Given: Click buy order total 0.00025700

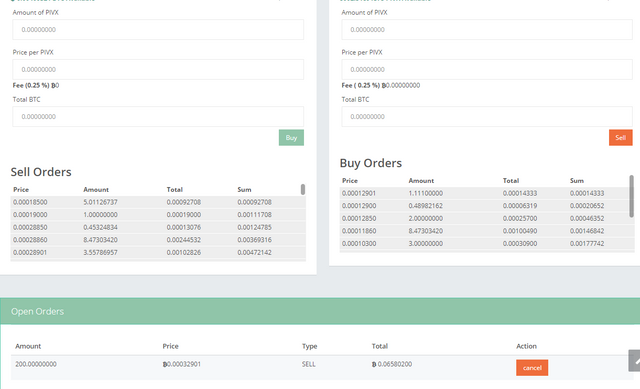Looking at the screenshot, I should click(x=520, y=219).
